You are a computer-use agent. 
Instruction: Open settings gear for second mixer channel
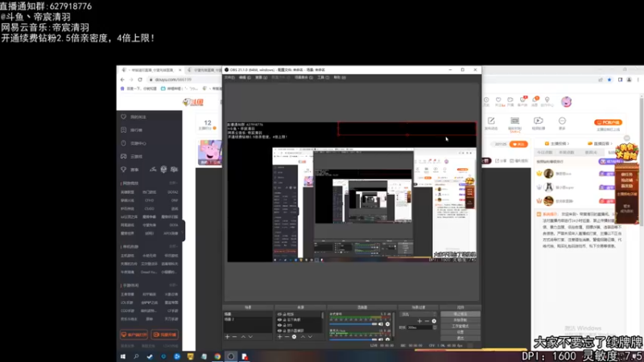pyautogui.click(x=387, y=339)
